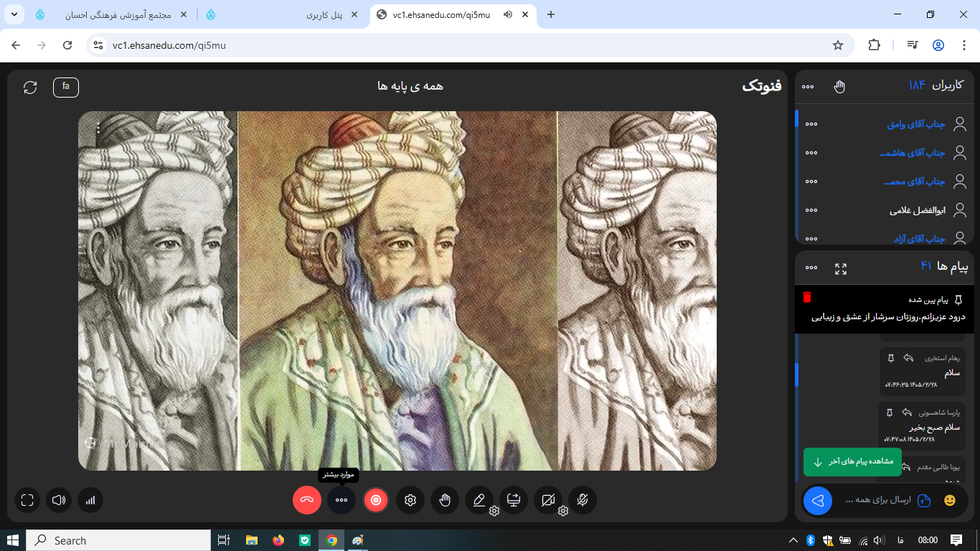Raise hand using the bottom toolbar button
Image resolution: width=980 pixels, height=551 pixels.
pos(445,500)
